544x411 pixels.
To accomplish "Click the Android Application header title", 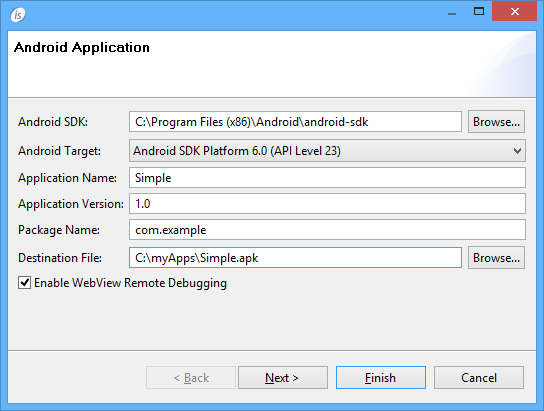I will pyautogui.click(x=82, y=48).
